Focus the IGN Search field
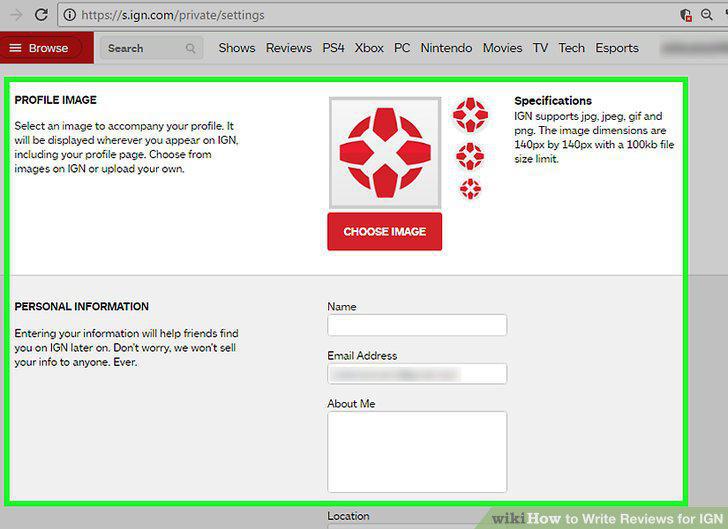 click(x=151, y=48)
